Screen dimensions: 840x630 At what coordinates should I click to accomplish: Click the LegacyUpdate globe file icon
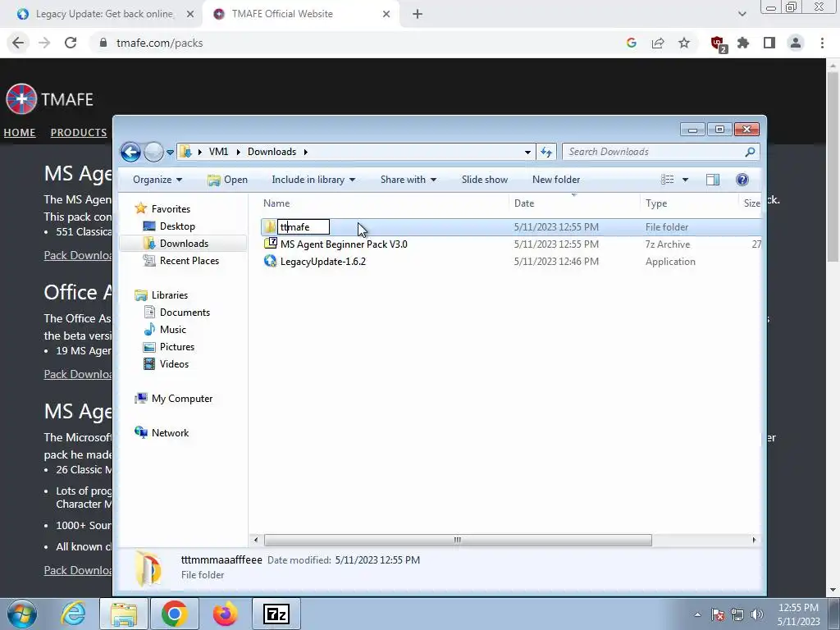pos(271,262)
